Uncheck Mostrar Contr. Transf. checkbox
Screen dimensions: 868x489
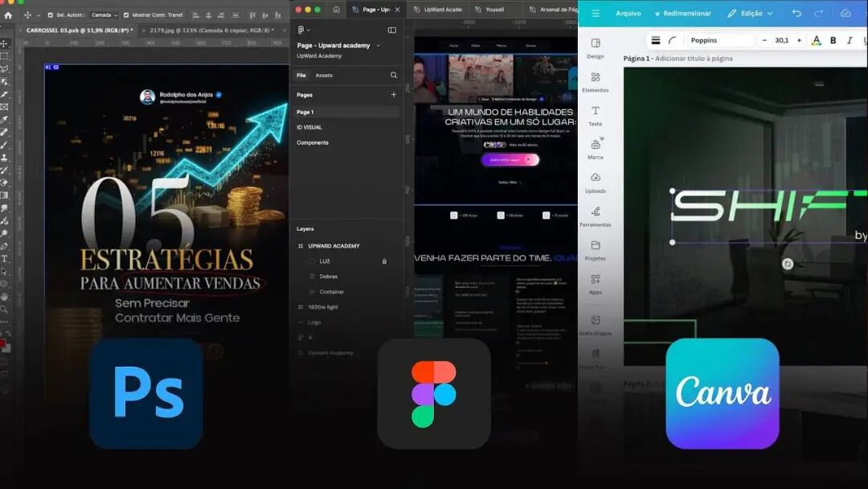click(x=126, y=15)
